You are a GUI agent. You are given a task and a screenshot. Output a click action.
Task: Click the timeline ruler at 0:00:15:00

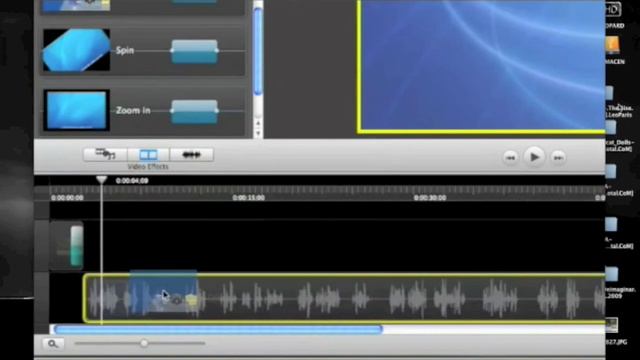(249, 198)
